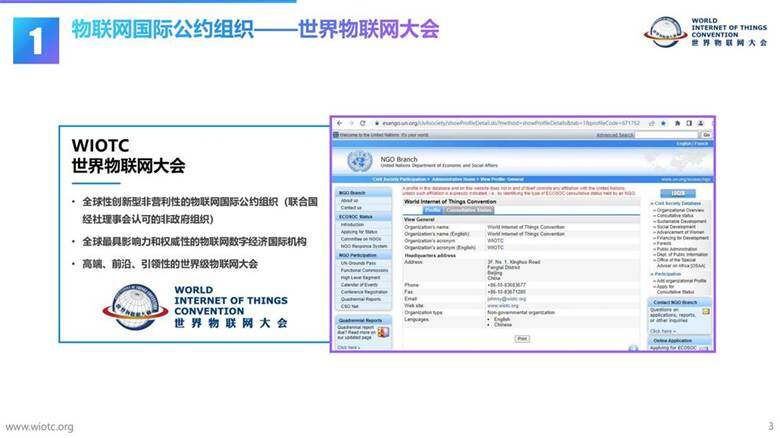Click the Civil Society Participation breadcrumb

[x=399, y=179]
